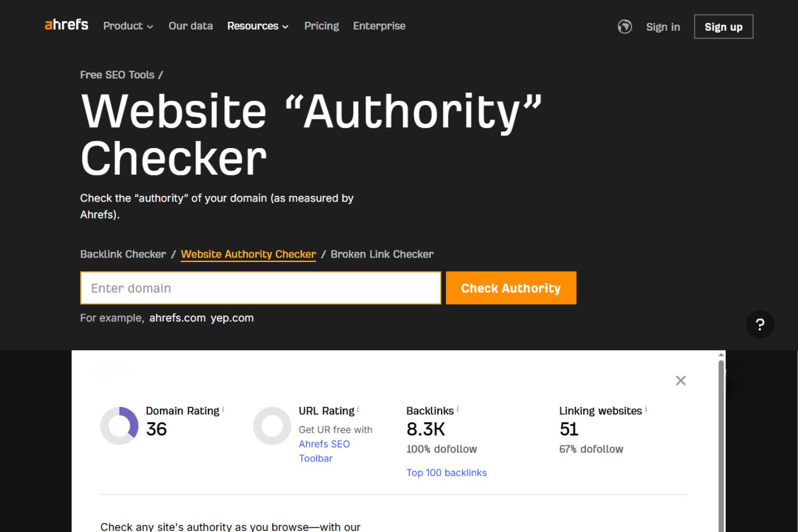Switch to the Backlink Checker tab

click(123, 254)
